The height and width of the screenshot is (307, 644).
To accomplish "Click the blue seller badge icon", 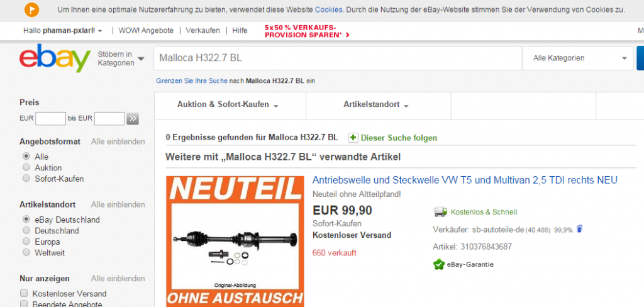I will tap(579, 230).
